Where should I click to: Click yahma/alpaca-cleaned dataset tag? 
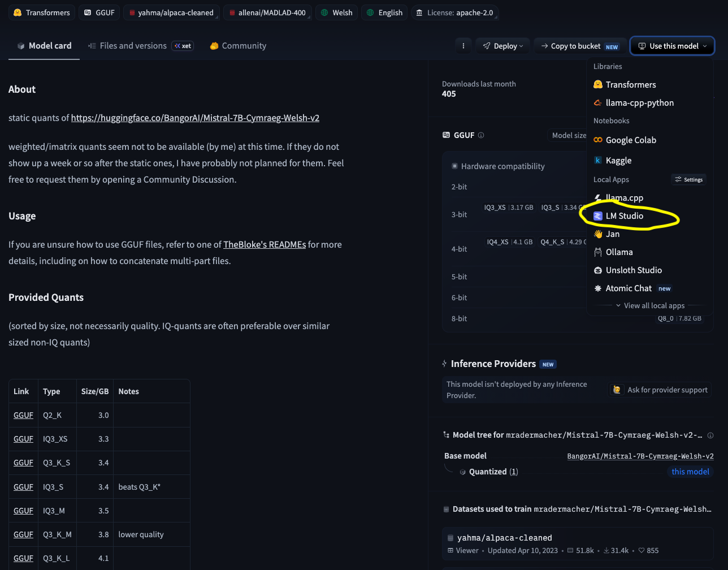coord(171,12)
